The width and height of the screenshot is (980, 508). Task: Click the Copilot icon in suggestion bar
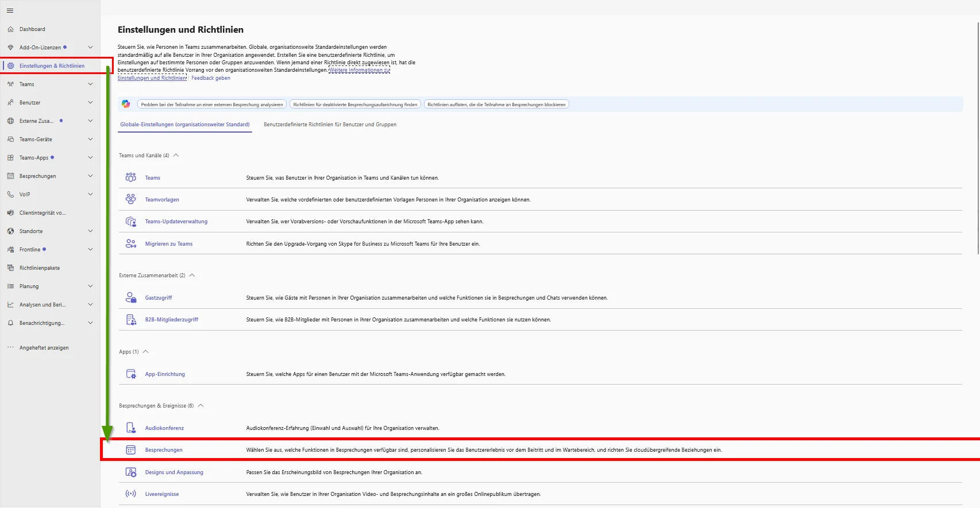tap(126, 104)
